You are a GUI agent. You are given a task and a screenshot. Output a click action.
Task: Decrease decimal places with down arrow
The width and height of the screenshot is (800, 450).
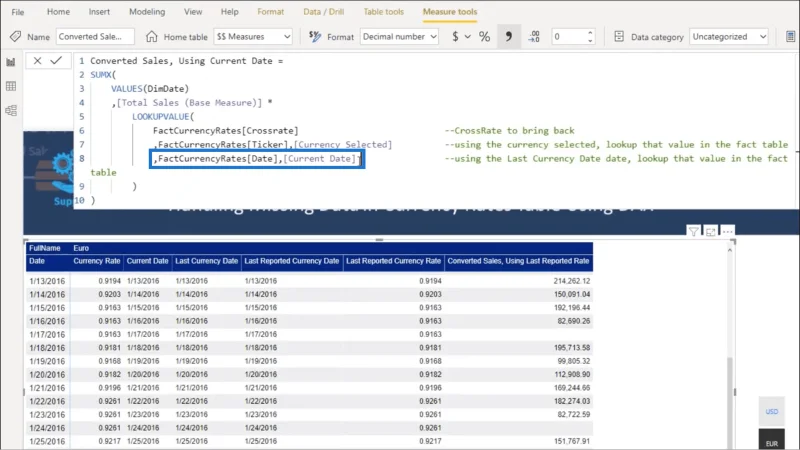[590, 41]
